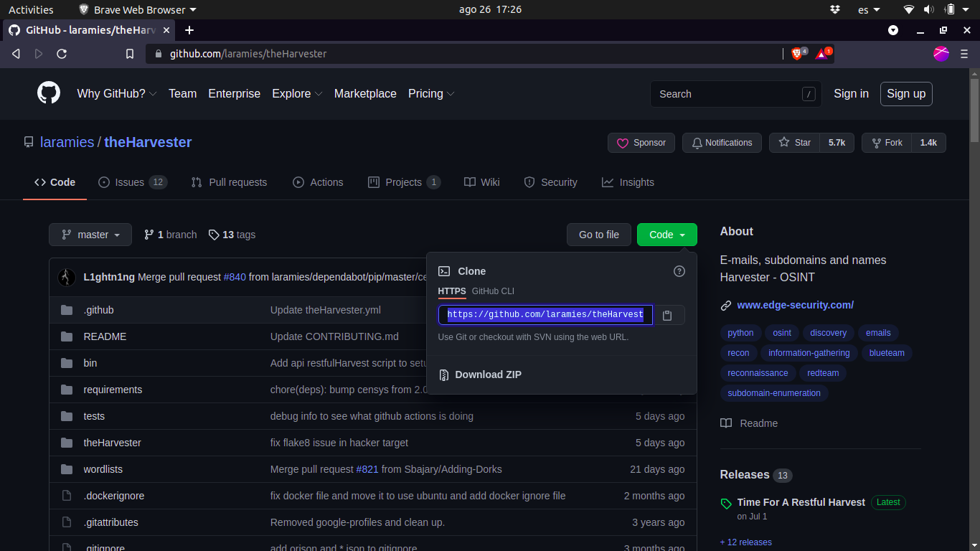Click the Readme book icon
This screenshot has width=980, height=551.
[x=726, y=423]
